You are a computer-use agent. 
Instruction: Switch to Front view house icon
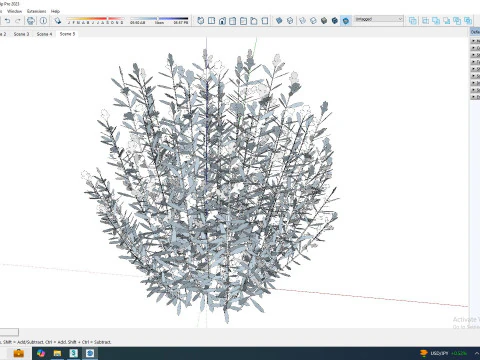point(222,21)
